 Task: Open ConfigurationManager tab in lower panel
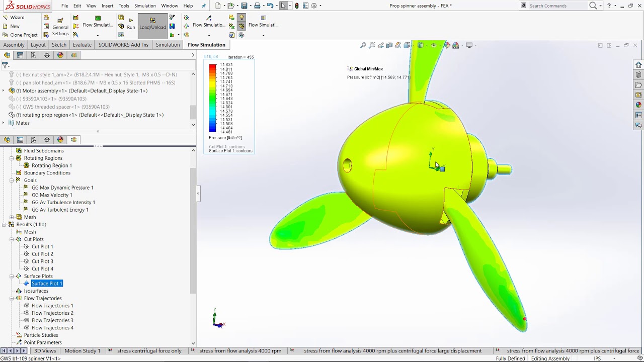click(x=34, y=140)
